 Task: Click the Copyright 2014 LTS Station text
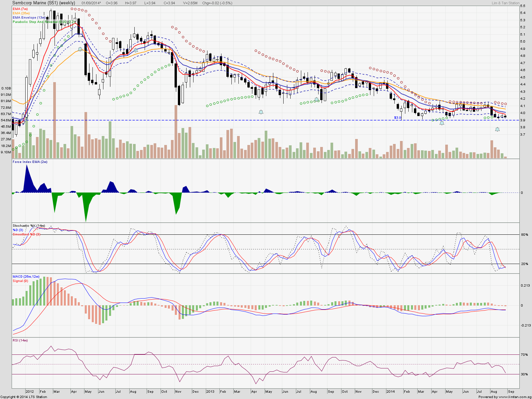tap(24, 397)
